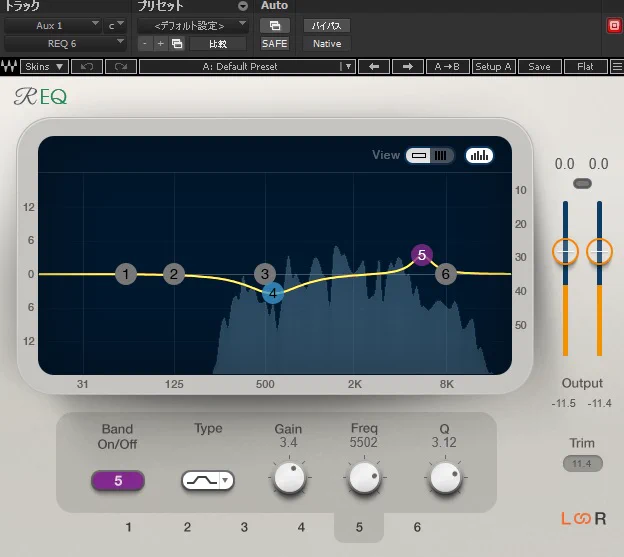Switch to band 6 tab
This screenshot has width=624, height=557.
click(417, 527)
